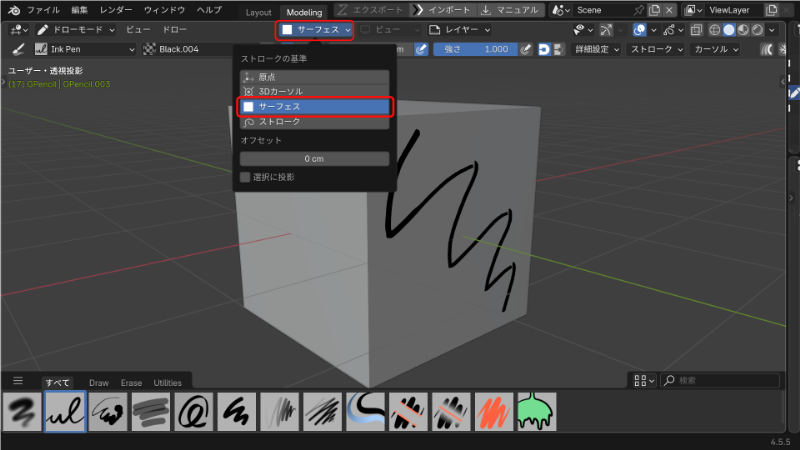Choose the blue curved ink brush
Screen dimensions: 800x450
click(x=365, y=412)
